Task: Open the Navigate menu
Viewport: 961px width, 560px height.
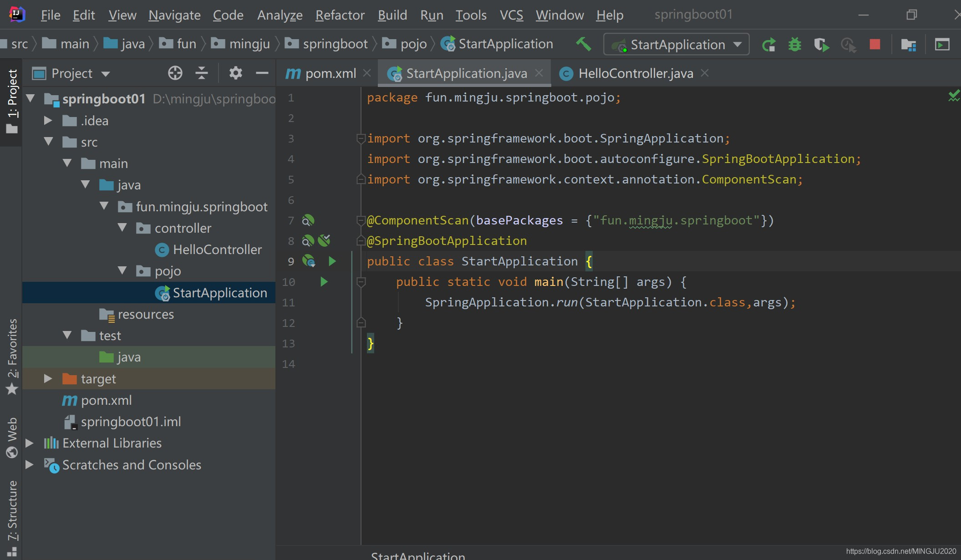Action: coord(174,15)
